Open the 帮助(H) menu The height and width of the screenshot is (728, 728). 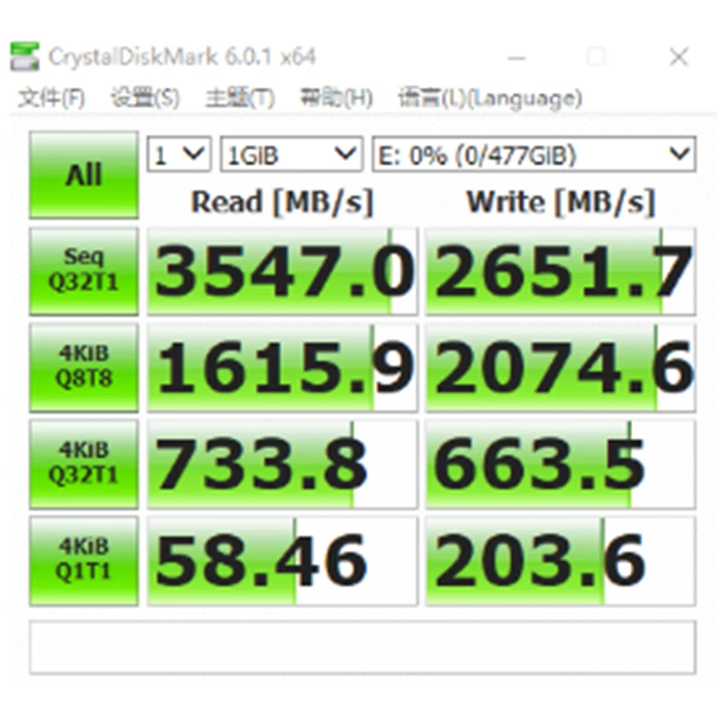336,98
